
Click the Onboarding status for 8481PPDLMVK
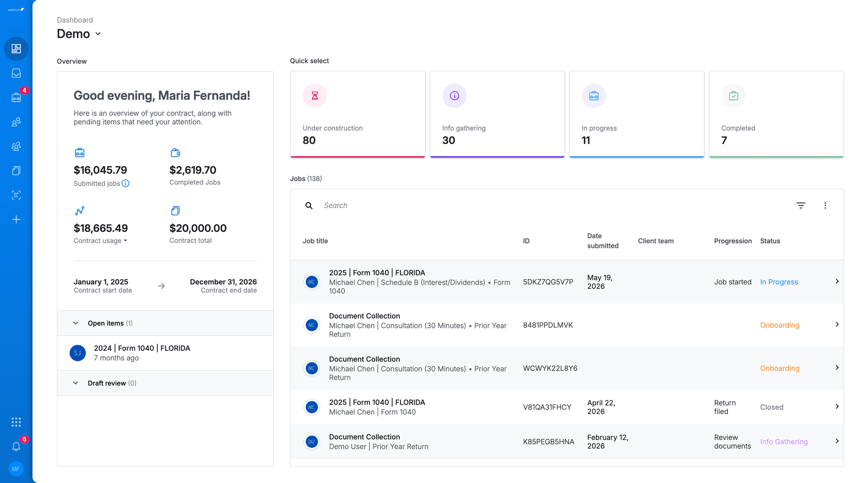(x=779, y=325)
